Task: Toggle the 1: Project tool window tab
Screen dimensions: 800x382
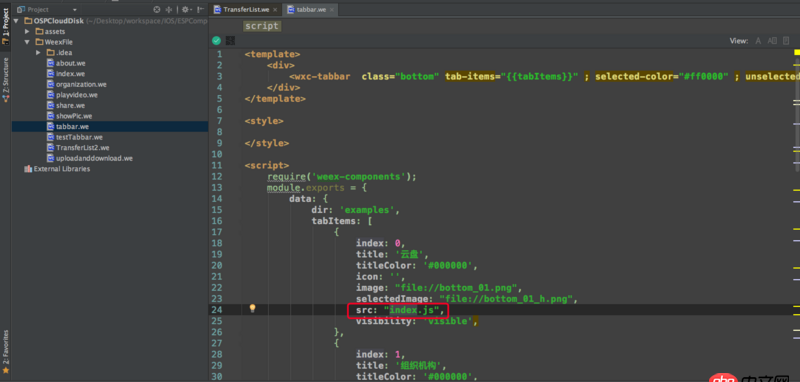Action: [6, 26]
